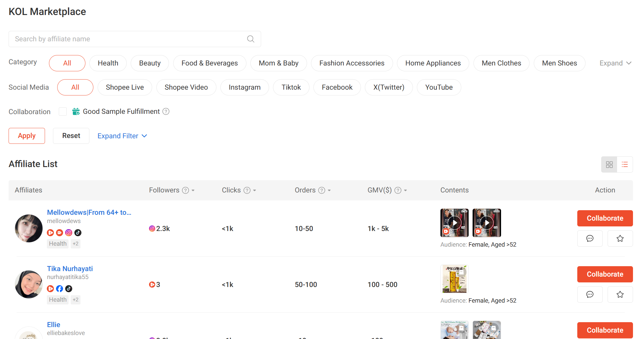The image size is (644, 339).
Task: Click Tika Nurhayati's Facebook icon
Action: pyautogui.click(x=60, y=289)
